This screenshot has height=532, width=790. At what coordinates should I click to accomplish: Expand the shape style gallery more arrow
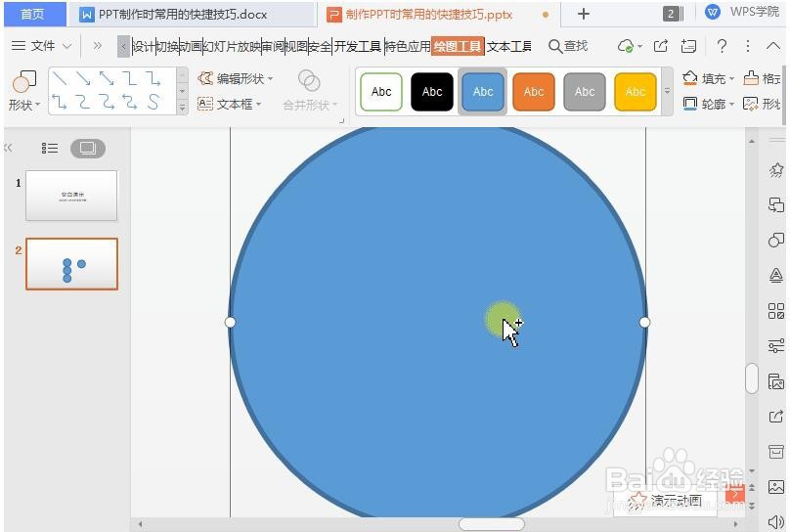(667, 91)
